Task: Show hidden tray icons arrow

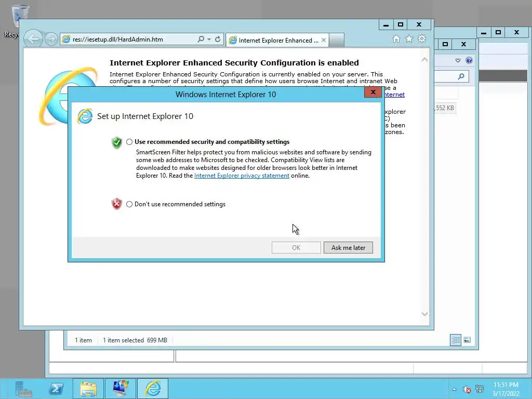Action: tap(454, 389)
